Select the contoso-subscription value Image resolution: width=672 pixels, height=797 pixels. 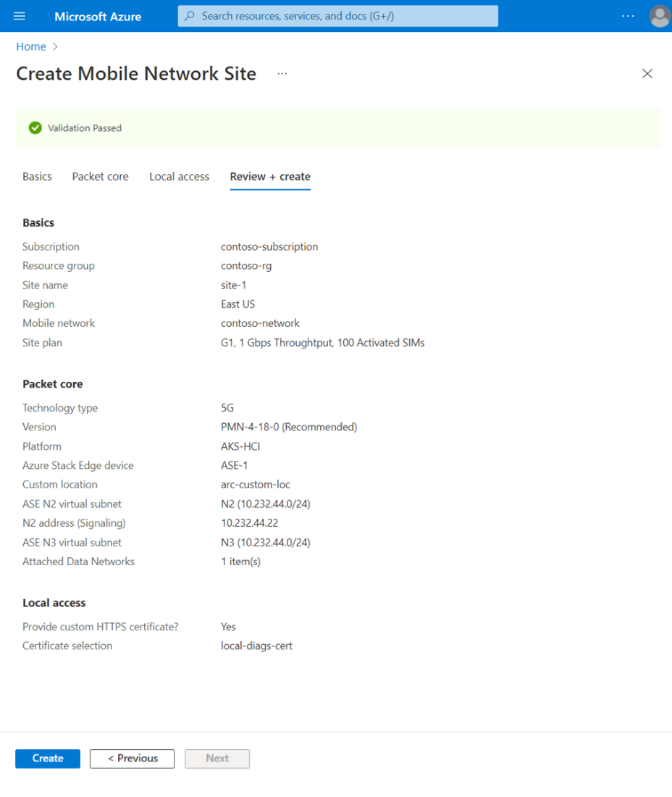pos(269,247)
